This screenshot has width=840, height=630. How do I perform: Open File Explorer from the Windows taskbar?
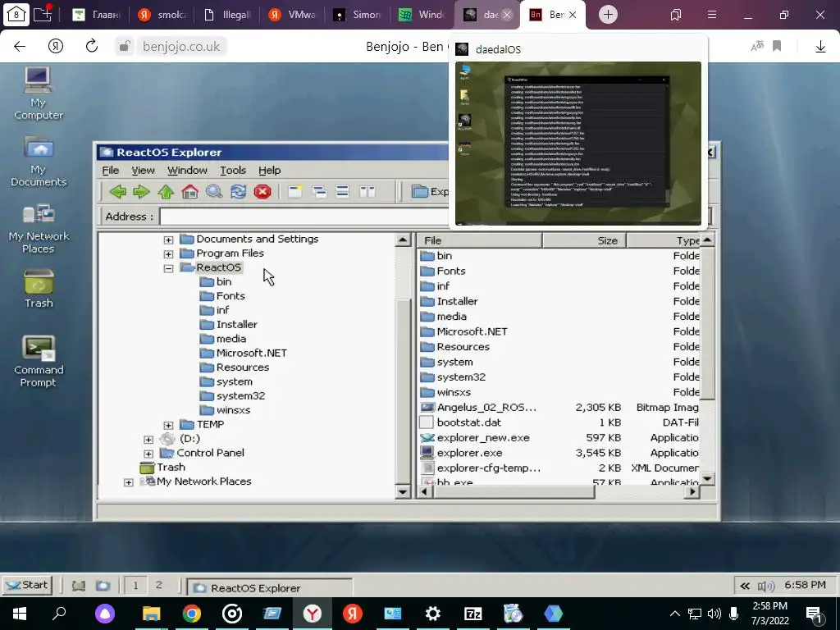point(151,614)
